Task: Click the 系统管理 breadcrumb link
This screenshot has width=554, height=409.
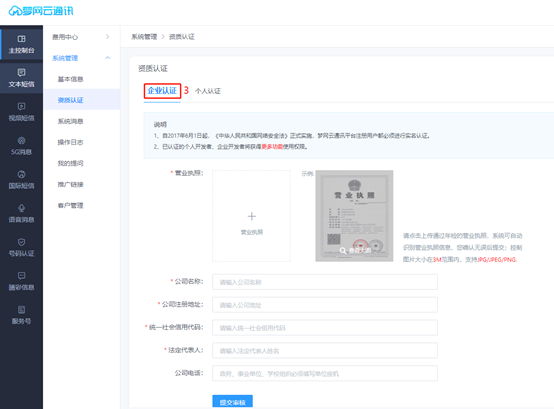Action: [x=144, y=37]
